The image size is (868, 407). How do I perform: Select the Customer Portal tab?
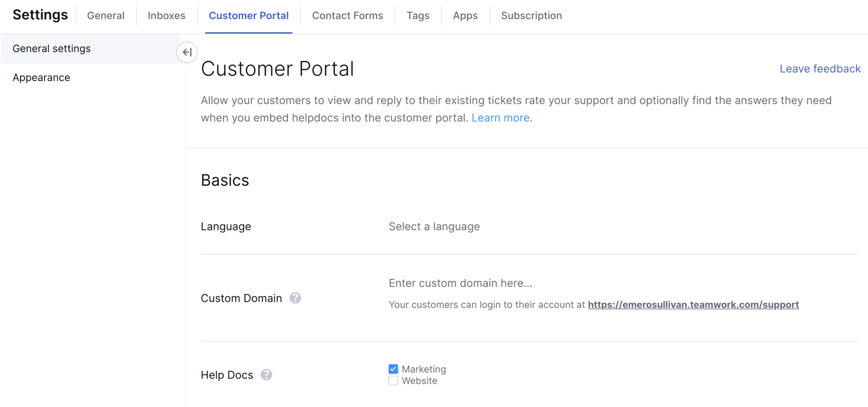click(x=249, y=16)
